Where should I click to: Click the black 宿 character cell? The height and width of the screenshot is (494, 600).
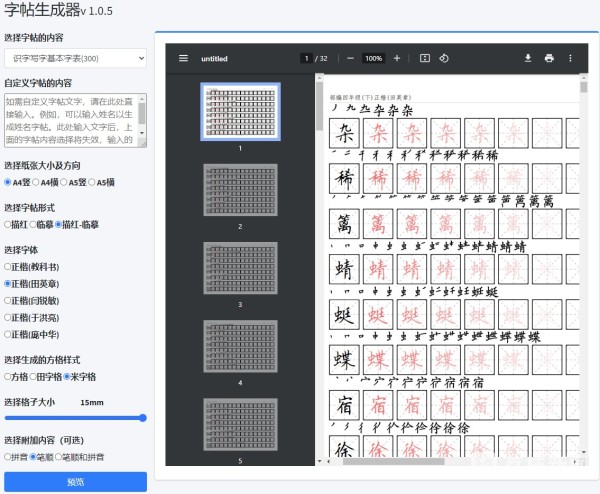344,405
